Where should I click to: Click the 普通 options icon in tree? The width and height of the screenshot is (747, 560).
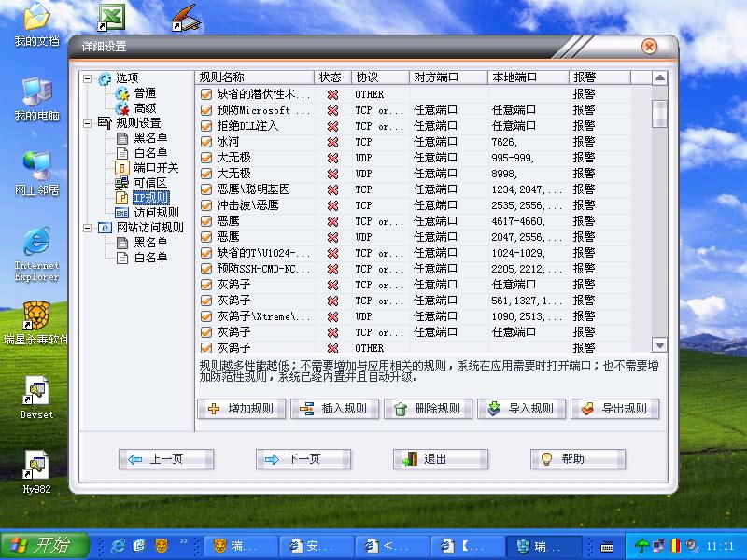tap(121, 93)
